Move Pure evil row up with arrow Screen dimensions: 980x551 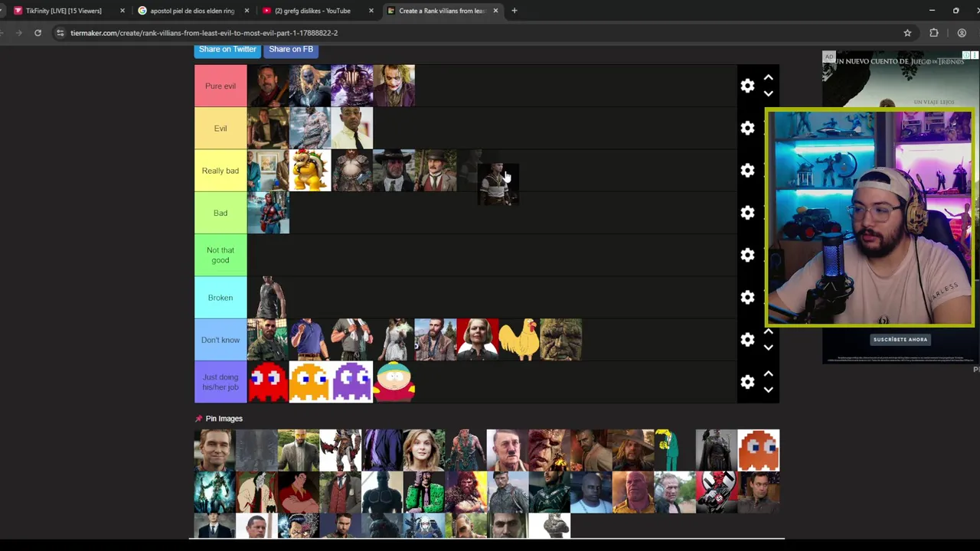click(768, 77)
